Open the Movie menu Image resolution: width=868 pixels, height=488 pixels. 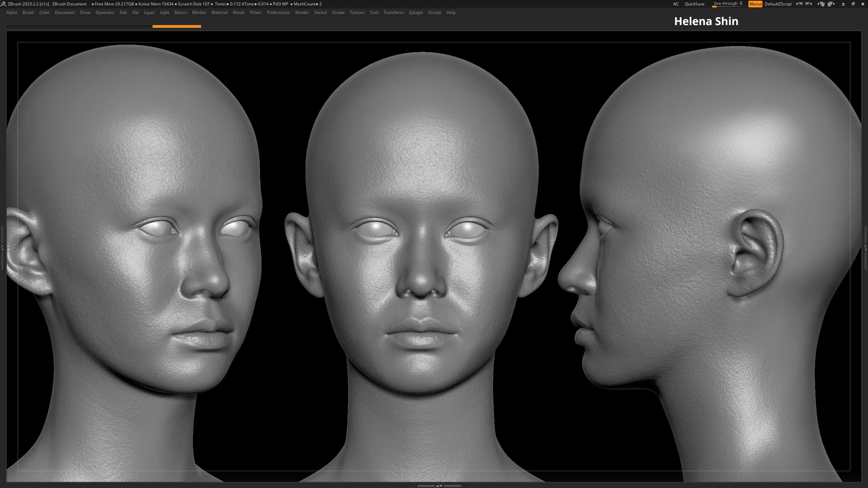coord(239,12)
